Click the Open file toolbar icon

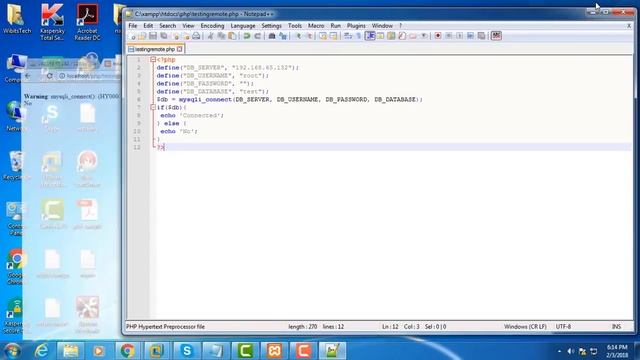coord(142,36)
